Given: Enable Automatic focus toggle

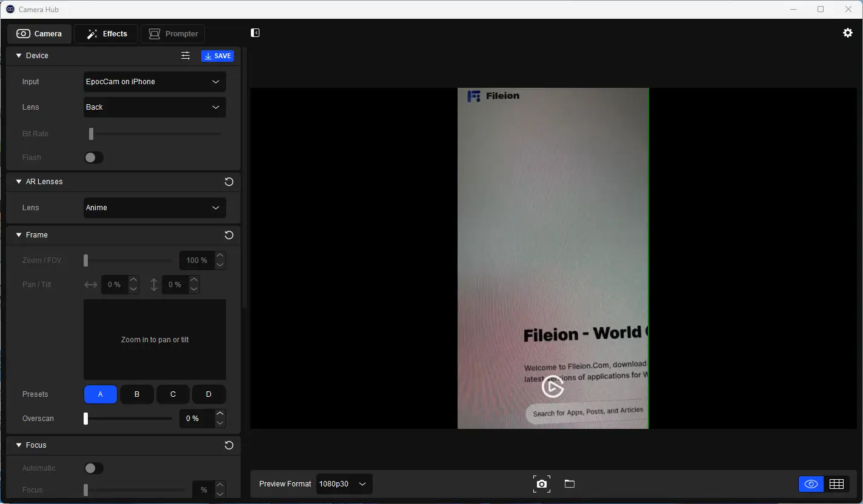Looking at the screenshot, I should pyautogui.click(x=93, y=468).
